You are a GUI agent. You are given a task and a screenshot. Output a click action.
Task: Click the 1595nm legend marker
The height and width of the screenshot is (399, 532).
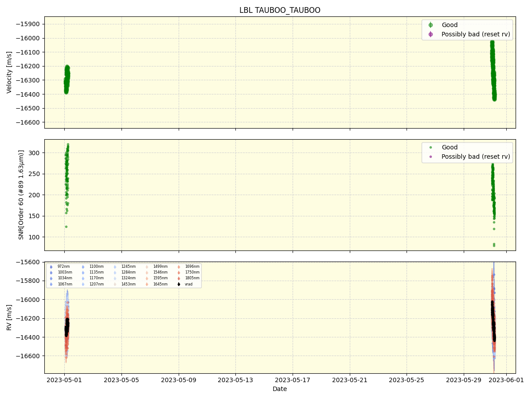click(x=147, y=278)
